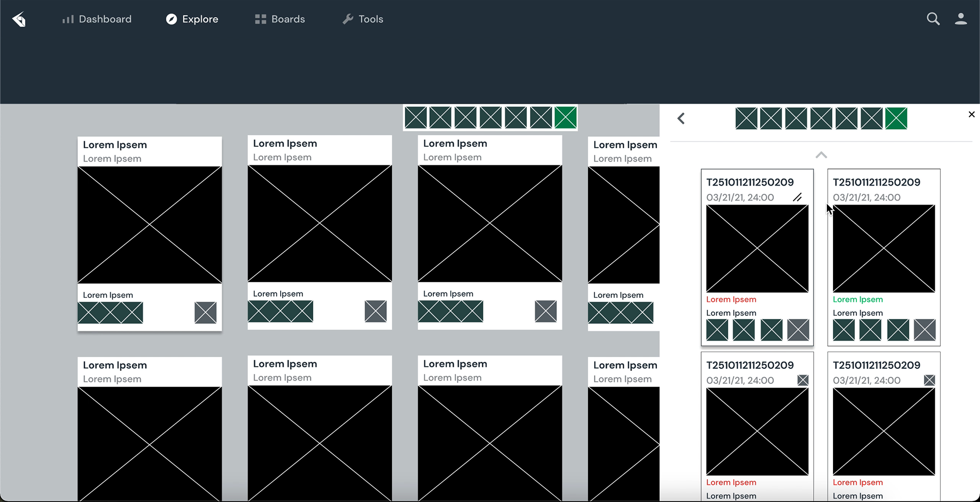The image size is (980, 502).
Task: Open image of side card with green label
Action: (x=884, y=248)
